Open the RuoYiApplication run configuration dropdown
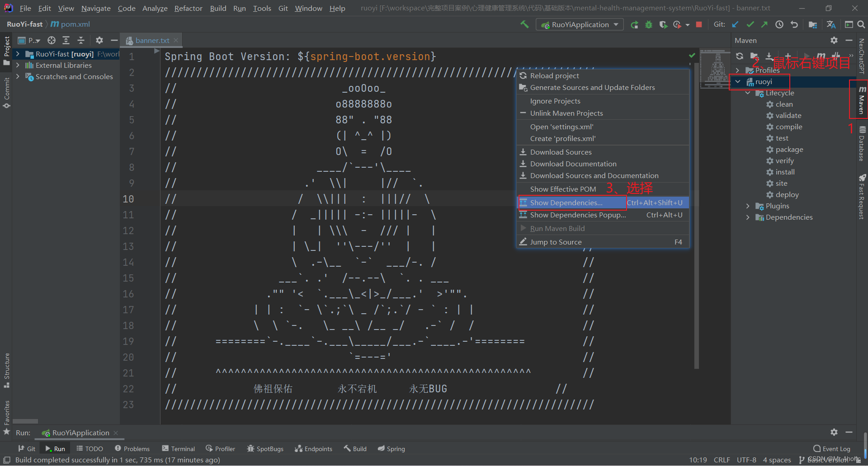868x466 pixels. coord(580,24)
